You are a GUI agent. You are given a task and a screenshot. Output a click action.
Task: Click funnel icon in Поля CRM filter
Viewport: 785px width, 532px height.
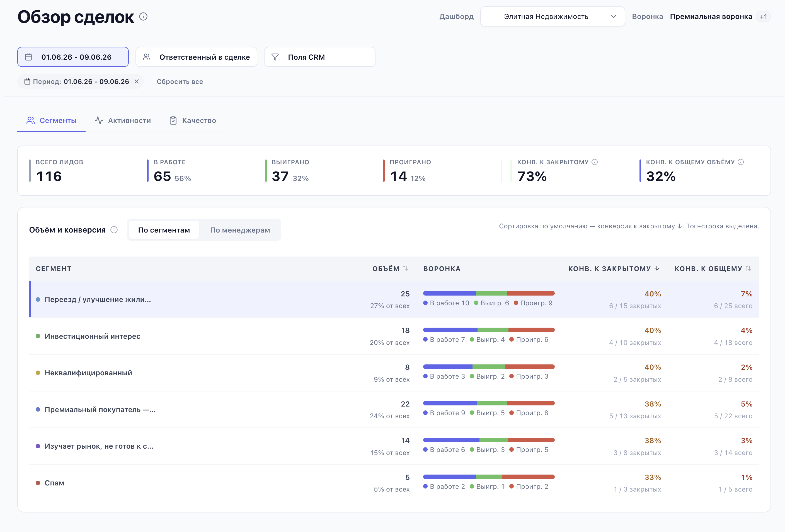(x=275, y=57)
